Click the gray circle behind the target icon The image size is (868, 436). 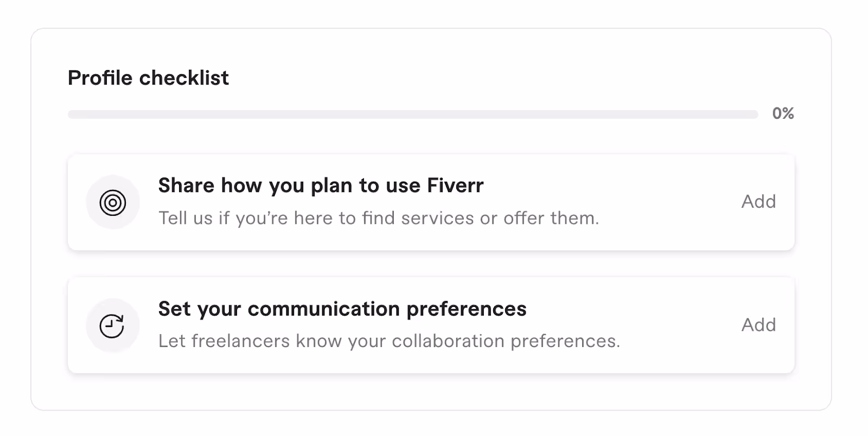(113, 202)
